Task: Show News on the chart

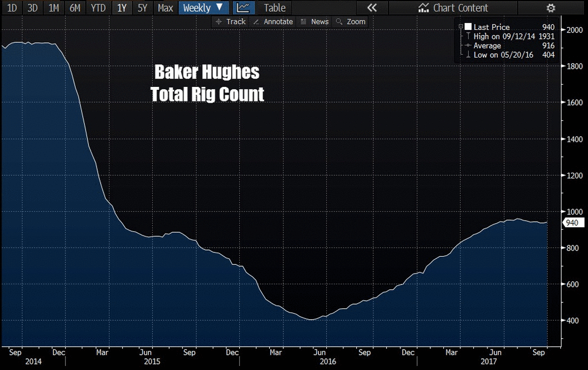Action: point(315,22)
